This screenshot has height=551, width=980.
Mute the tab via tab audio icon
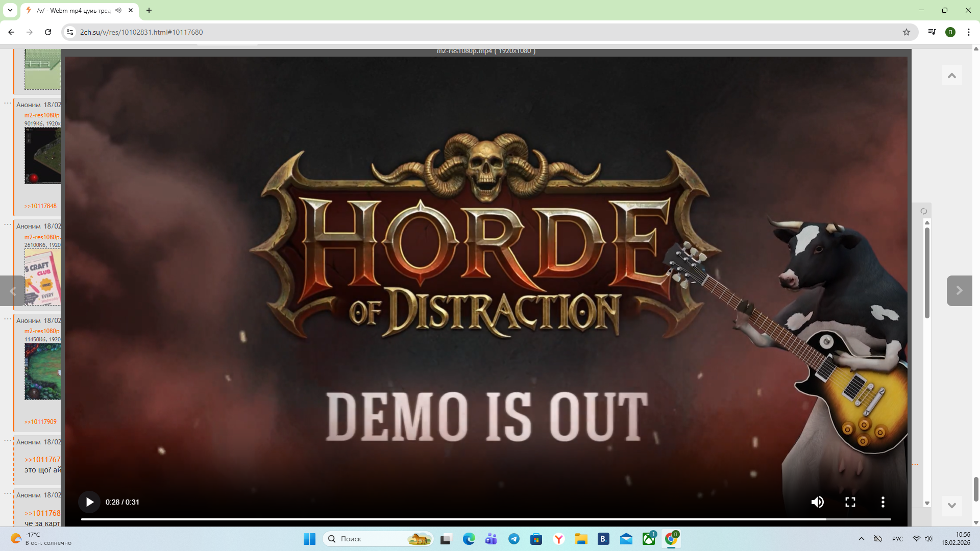tap(118, 10)
